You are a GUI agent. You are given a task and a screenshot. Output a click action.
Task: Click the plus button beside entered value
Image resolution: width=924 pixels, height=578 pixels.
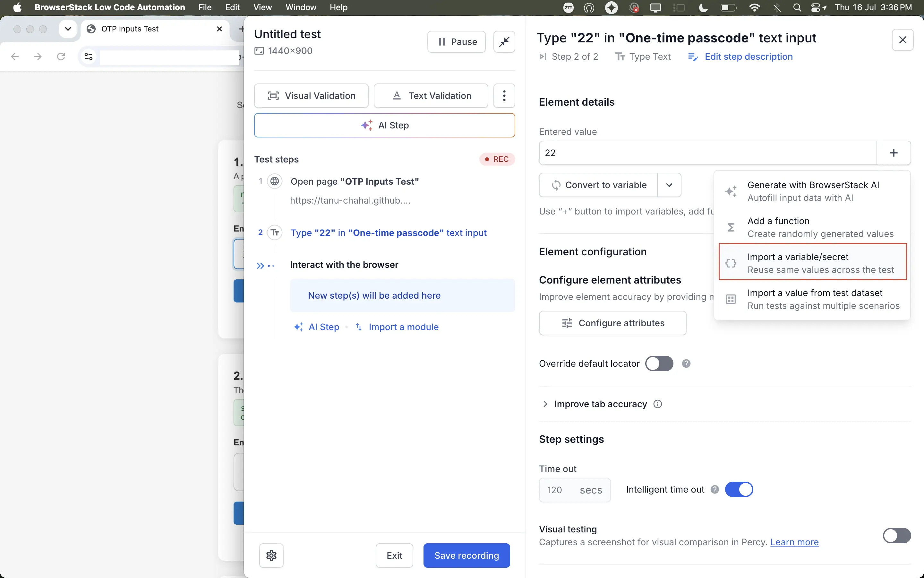pyautogui.click(x=894, y=153)
